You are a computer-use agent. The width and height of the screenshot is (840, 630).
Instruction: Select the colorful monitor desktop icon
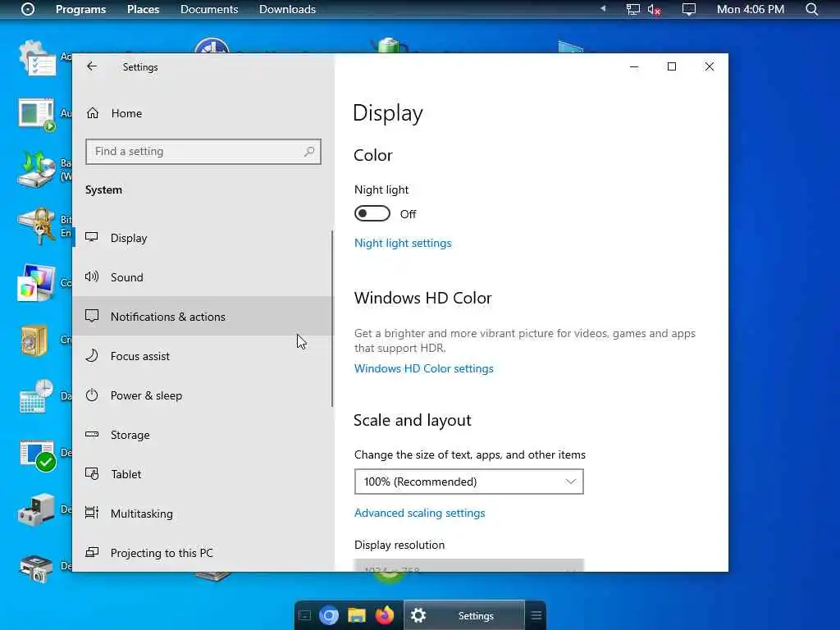[36, 283]
